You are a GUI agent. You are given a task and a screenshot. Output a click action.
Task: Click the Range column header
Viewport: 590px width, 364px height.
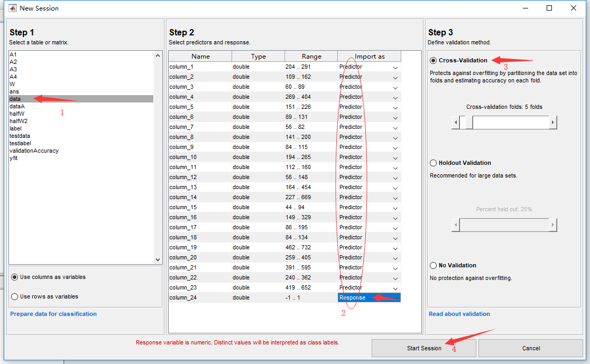tap(311, 57)
